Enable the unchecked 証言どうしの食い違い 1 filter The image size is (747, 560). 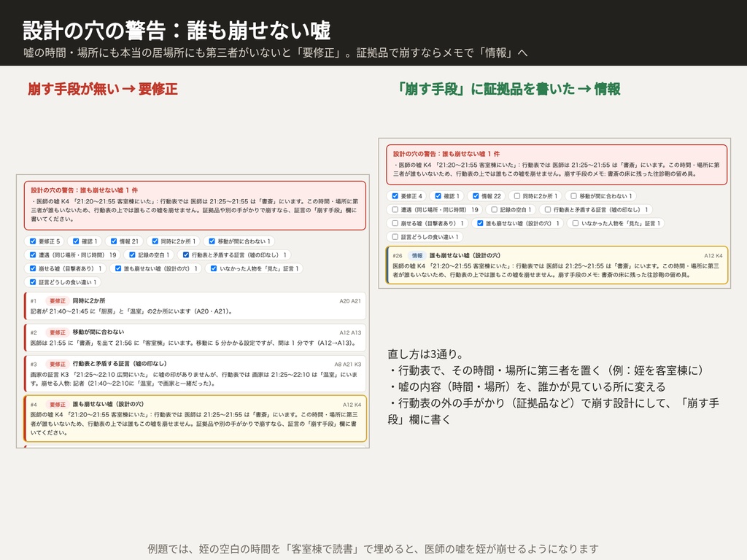pos(395,237)
